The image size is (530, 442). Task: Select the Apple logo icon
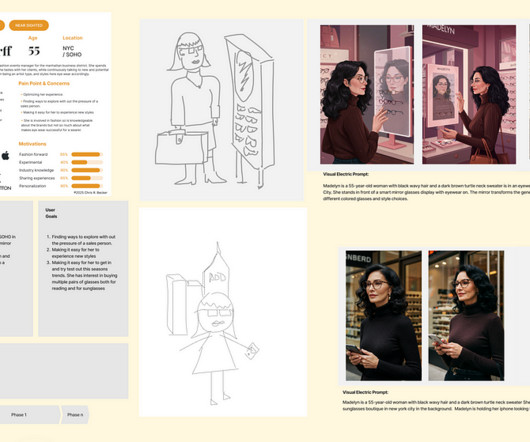click(5, 156)
